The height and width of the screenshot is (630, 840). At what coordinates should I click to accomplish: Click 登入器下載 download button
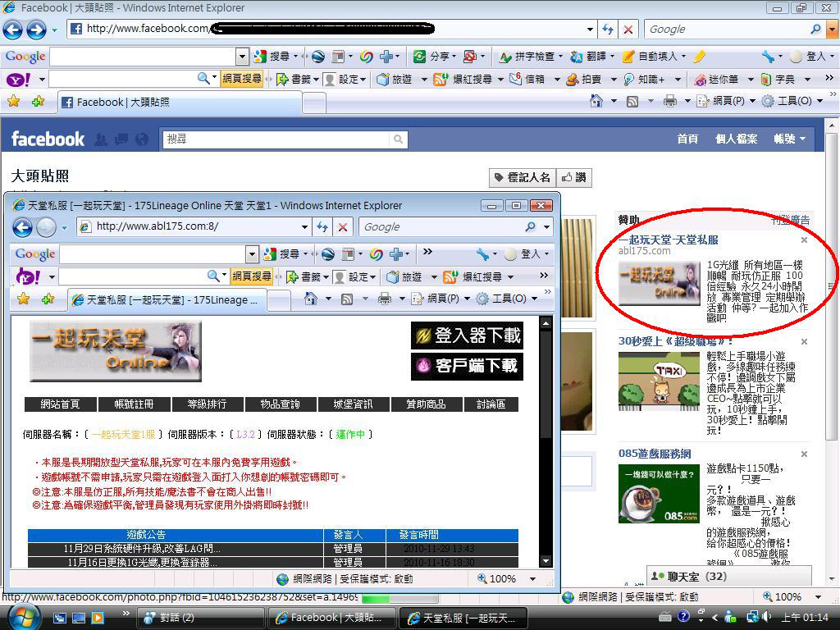coord(467,336)
